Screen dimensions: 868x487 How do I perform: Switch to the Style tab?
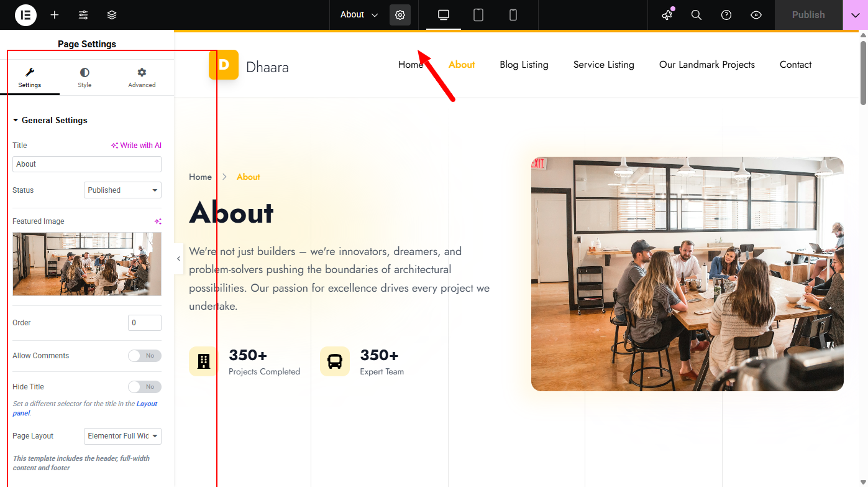85,78
